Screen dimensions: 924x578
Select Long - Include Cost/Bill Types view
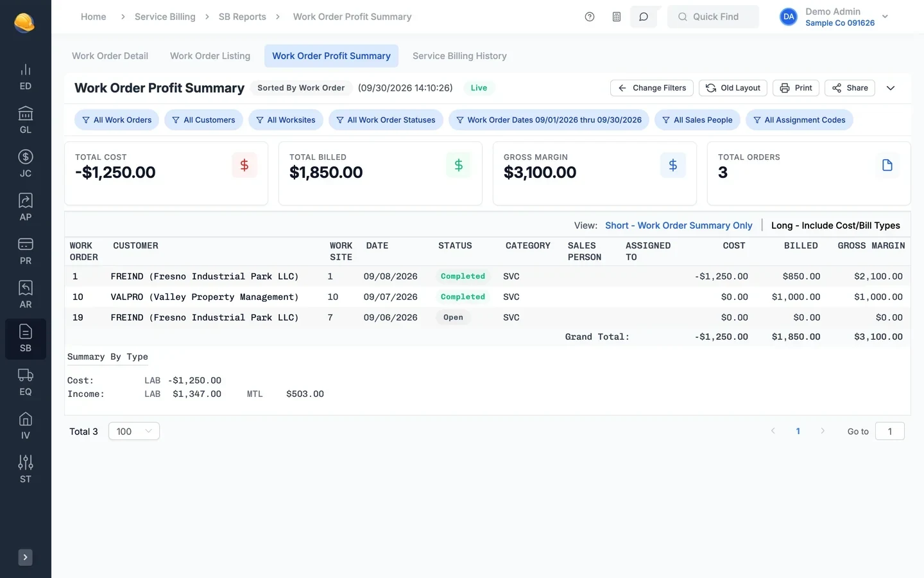[x=835, y=225]
